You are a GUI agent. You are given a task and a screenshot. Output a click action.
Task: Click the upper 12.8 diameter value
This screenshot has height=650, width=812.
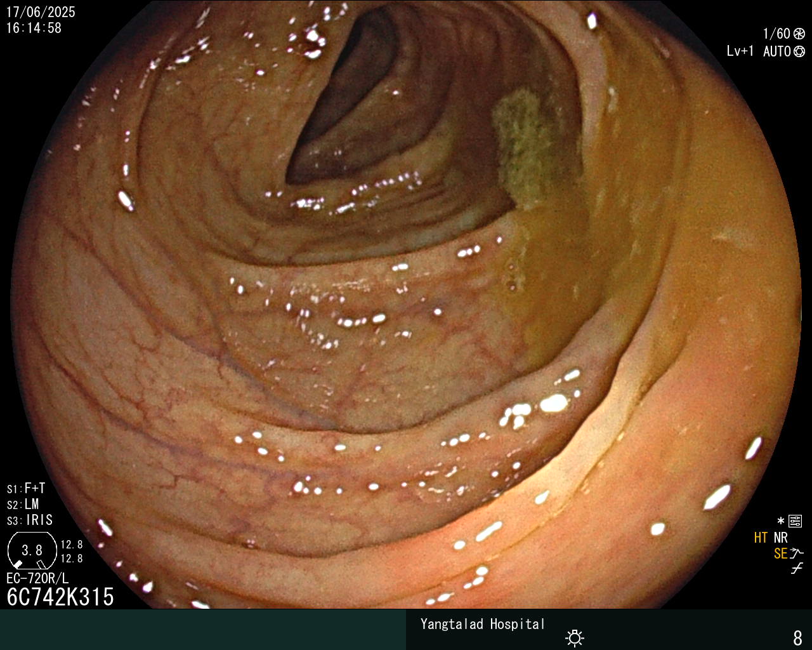[72, 545]
